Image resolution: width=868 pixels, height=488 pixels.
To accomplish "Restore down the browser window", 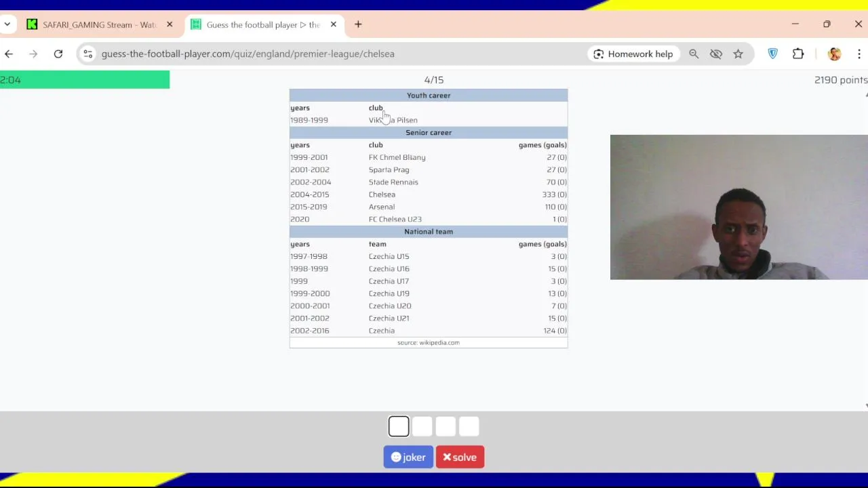I will click(x=827, y=24).
